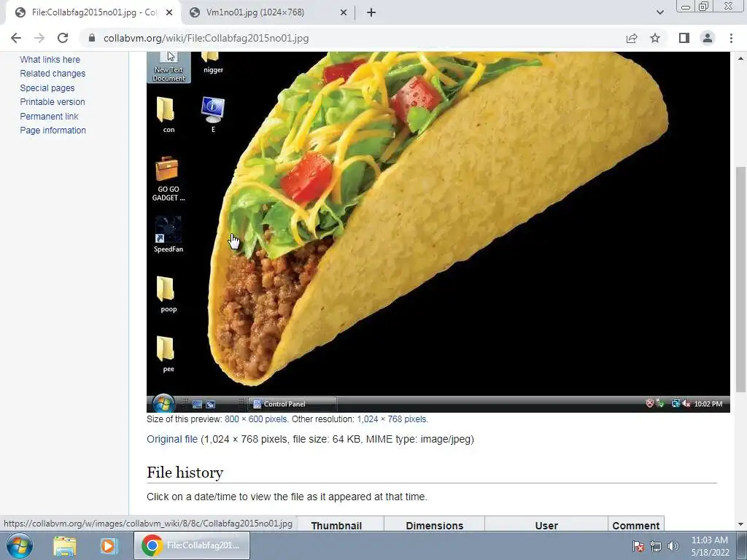
Task: Click the Comment column header
Action: coord(636,525)
